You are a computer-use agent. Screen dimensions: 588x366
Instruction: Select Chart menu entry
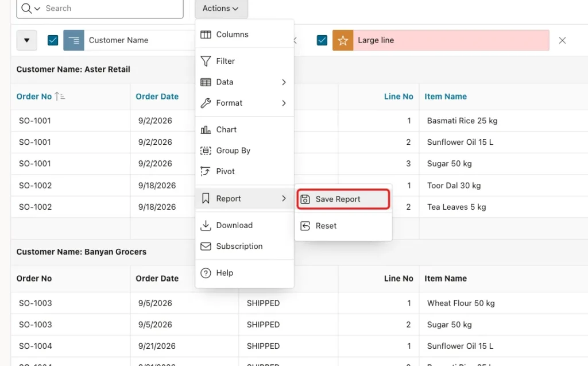point(245,129)
